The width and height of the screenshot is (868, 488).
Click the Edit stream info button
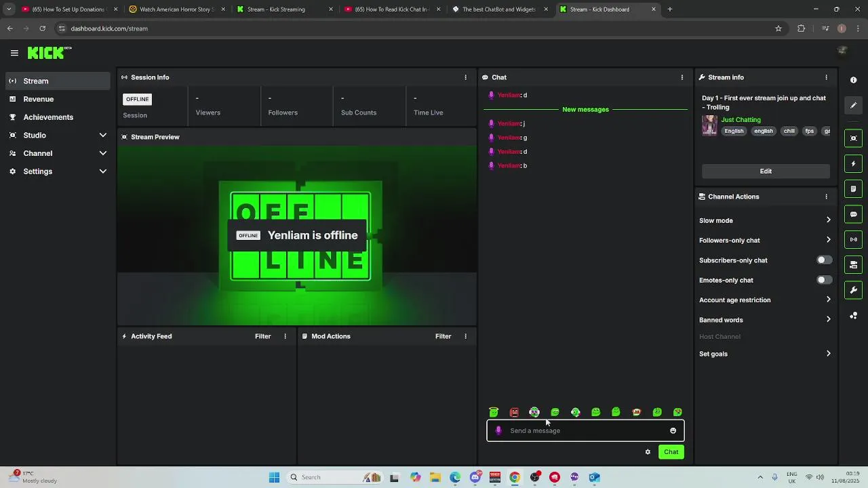pos(766,171)
